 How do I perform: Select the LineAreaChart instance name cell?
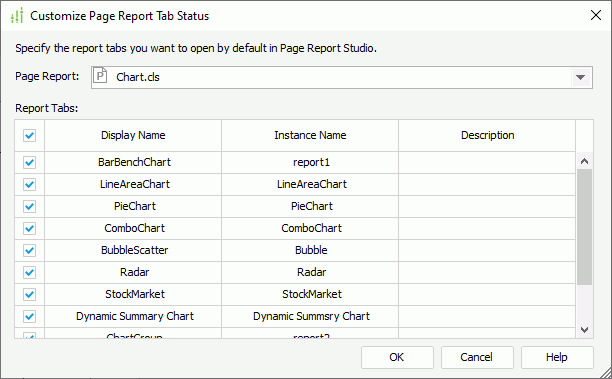(310, 184)
